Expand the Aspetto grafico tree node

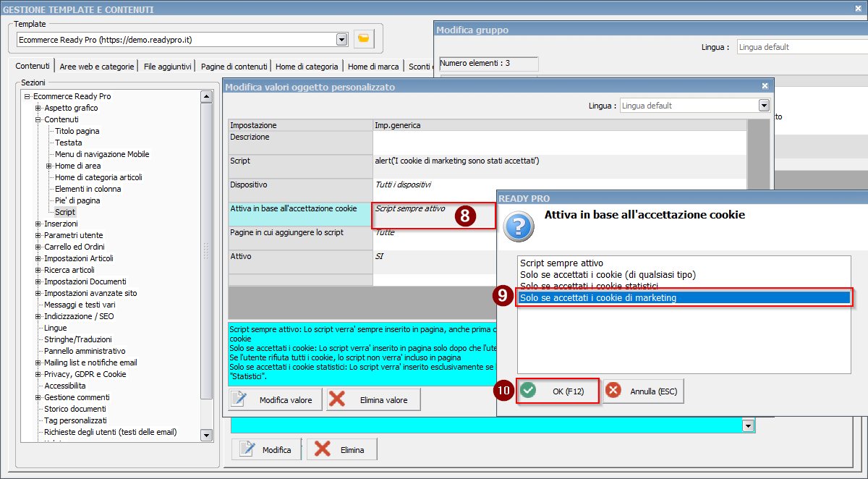click(x=38, y=108)
